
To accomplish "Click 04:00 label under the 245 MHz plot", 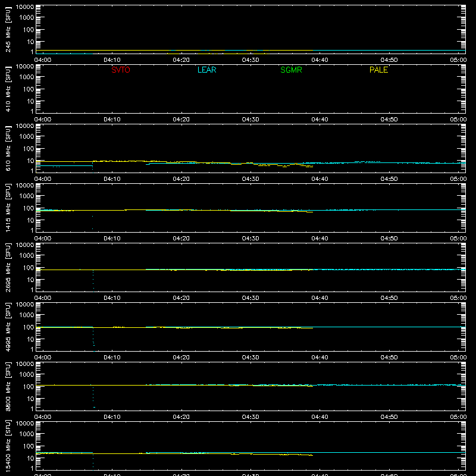I will pyautogui.click(x=43, y=60).
